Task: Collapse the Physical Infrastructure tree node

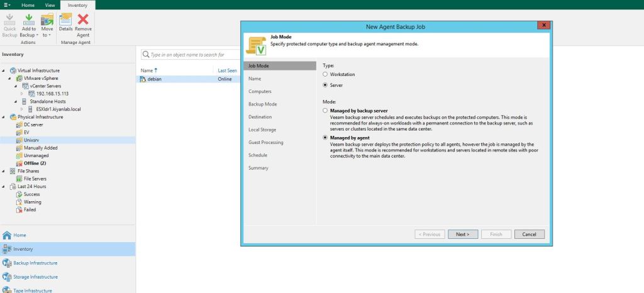Action: 3,117
